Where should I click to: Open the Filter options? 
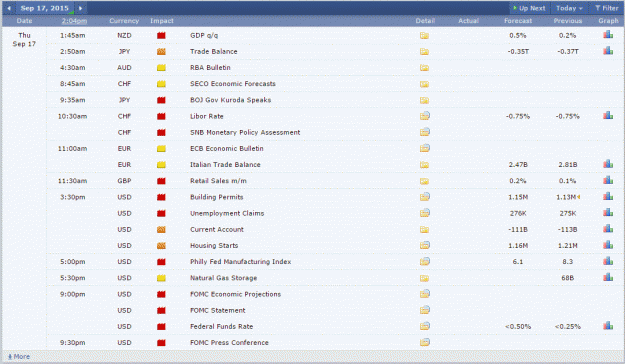point(606,8)
